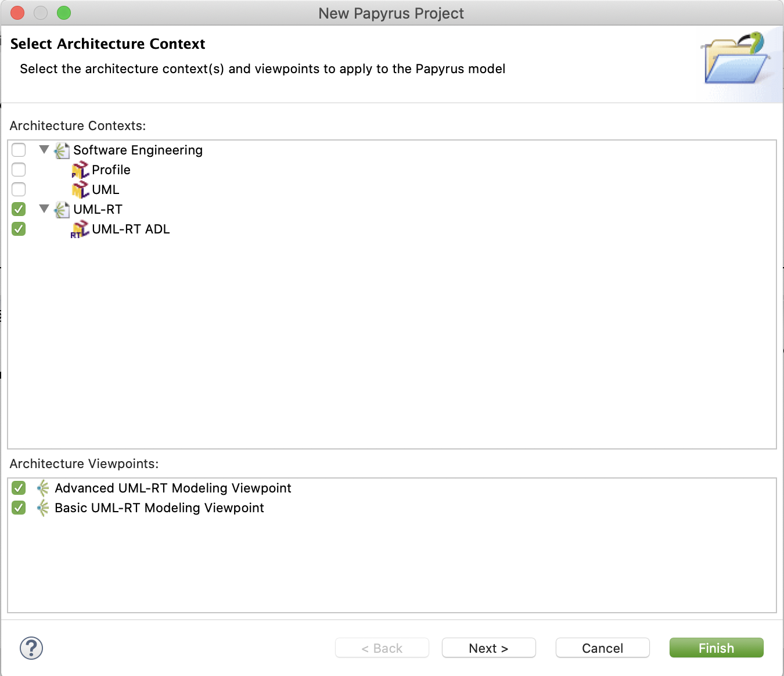Click the Basic UML-RT Modeling Viewpoint icon
The image size is (784, 676).
pos(43,508)
